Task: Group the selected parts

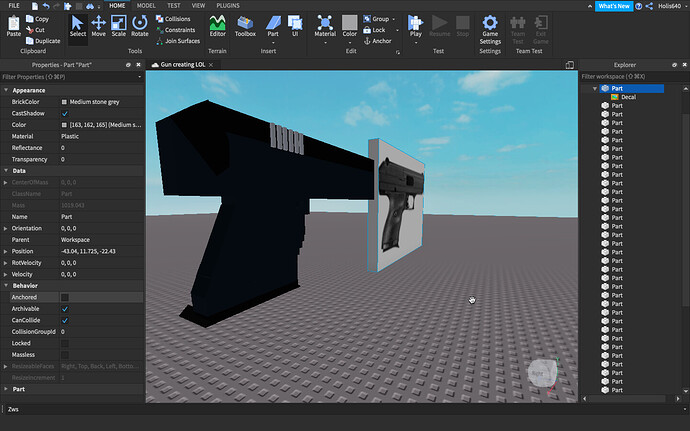Action: (376, 19)
